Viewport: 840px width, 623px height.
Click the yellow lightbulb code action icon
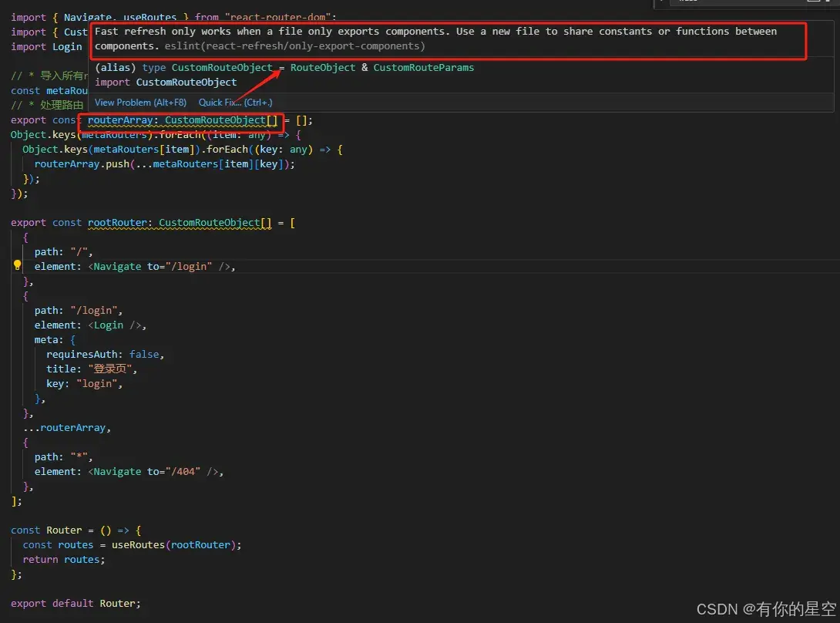coord(17,265)
